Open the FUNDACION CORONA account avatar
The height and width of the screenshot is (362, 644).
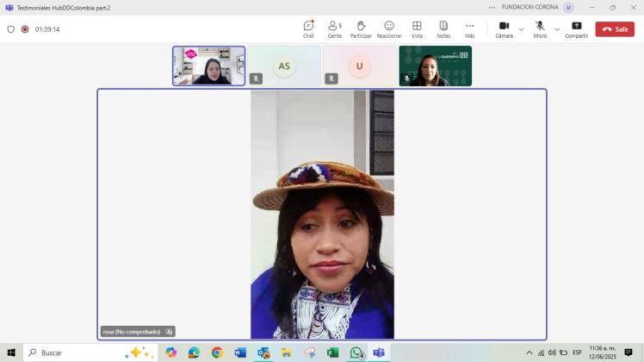[x=568, y=8]
